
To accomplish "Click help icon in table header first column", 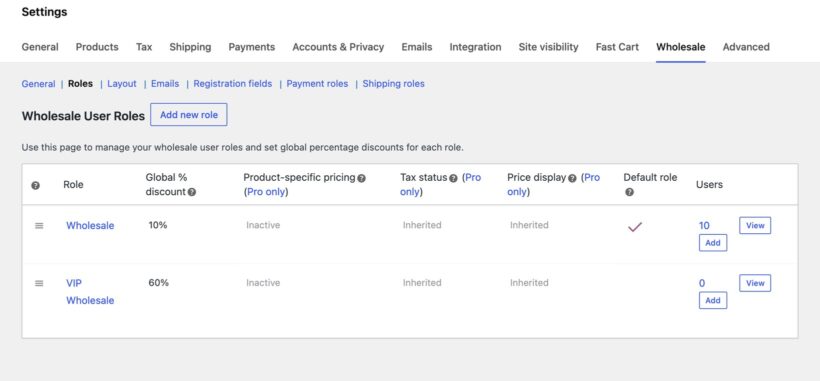I will pyautogui.click(x=36, y=186).
